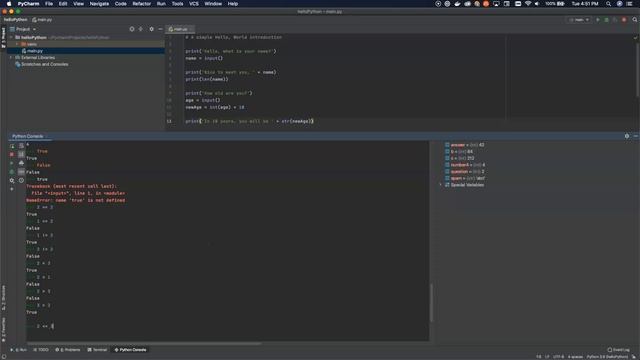Viewport: 640px width, 360px height.
Task: Click the print icon in console toolbar
Action: tap(21, 163)
